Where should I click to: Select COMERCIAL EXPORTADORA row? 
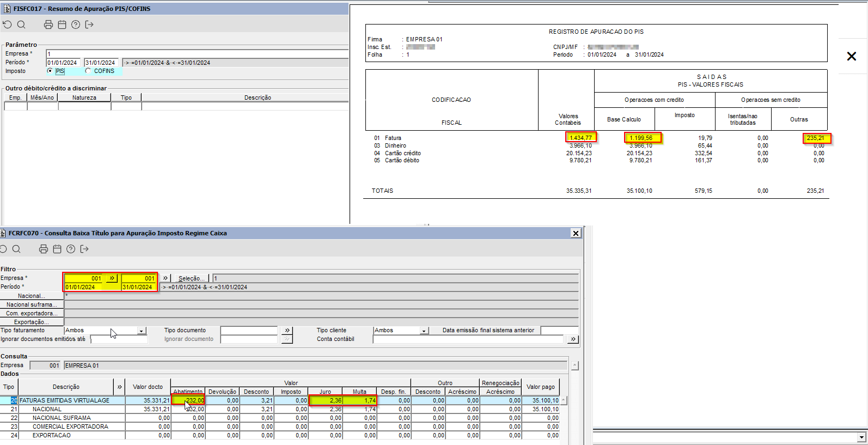(280, 426)
